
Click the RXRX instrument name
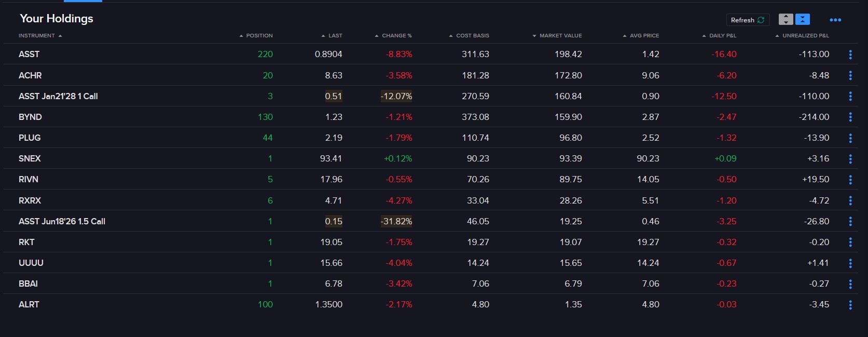pos(30,200)
